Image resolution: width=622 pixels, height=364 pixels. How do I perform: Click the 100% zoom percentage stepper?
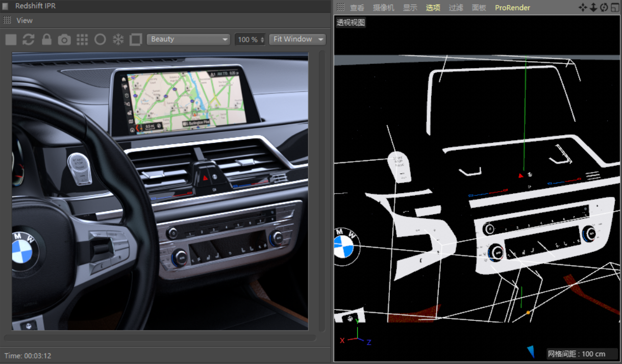click(250, 39)
